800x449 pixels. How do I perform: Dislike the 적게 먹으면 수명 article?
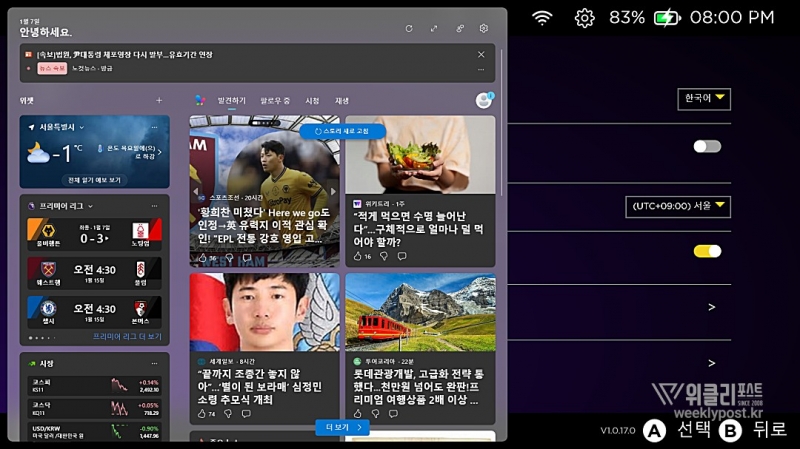tap(384, 256)
